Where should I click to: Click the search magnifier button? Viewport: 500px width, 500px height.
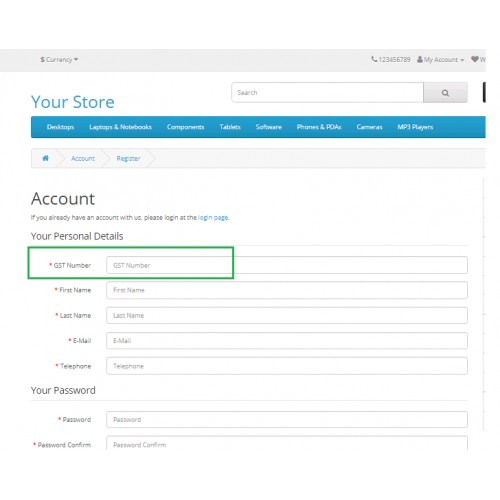coord(445,93)
